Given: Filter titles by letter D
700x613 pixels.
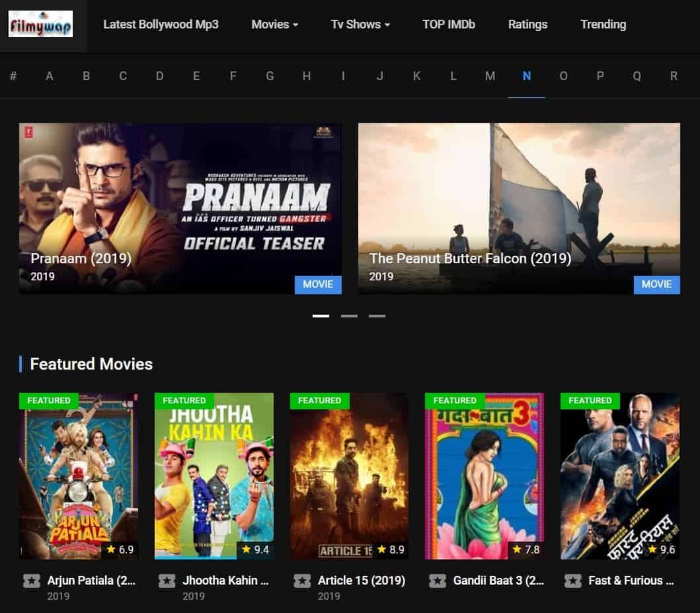Looking at the screenshot, I should pyautogui.click(x=160, y=76).
